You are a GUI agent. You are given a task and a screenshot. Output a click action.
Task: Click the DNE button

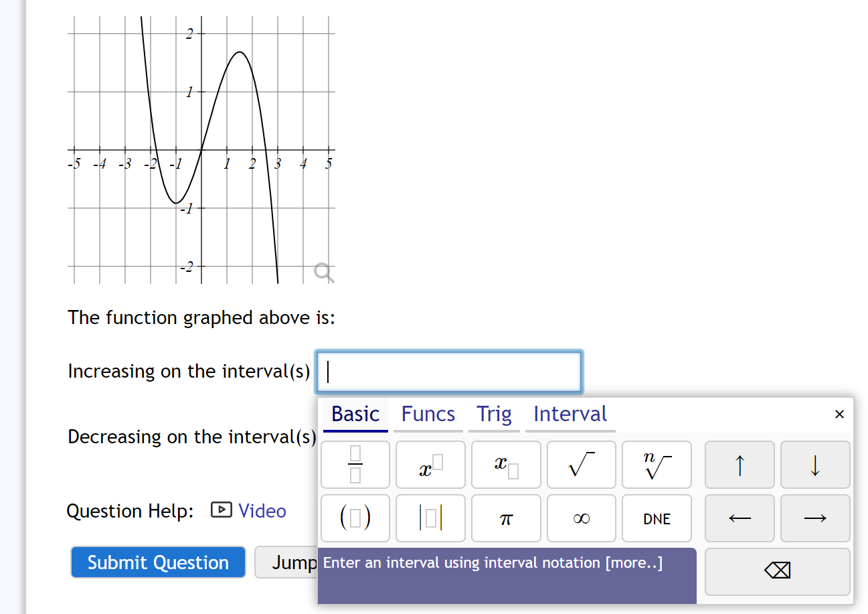click(657, 518)
